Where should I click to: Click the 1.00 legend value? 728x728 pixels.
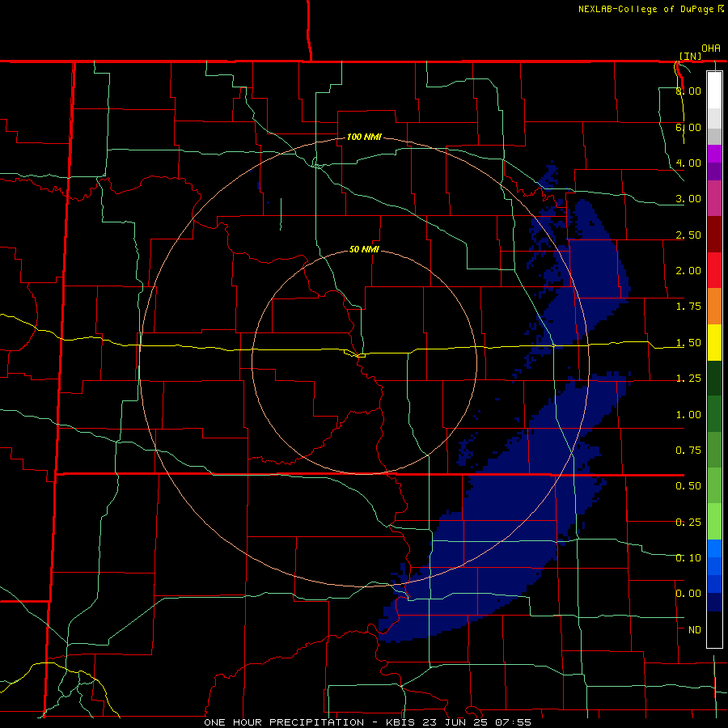[688, 415]
